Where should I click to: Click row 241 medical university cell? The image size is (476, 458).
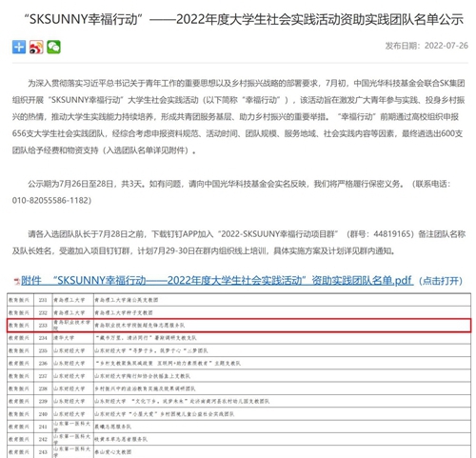(72, 427)
